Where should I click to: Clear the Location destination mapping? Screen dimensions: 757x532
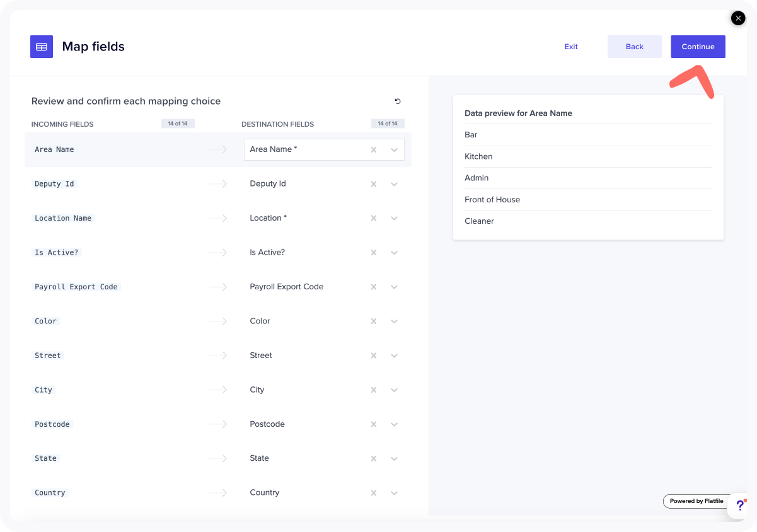coord(374,218)
